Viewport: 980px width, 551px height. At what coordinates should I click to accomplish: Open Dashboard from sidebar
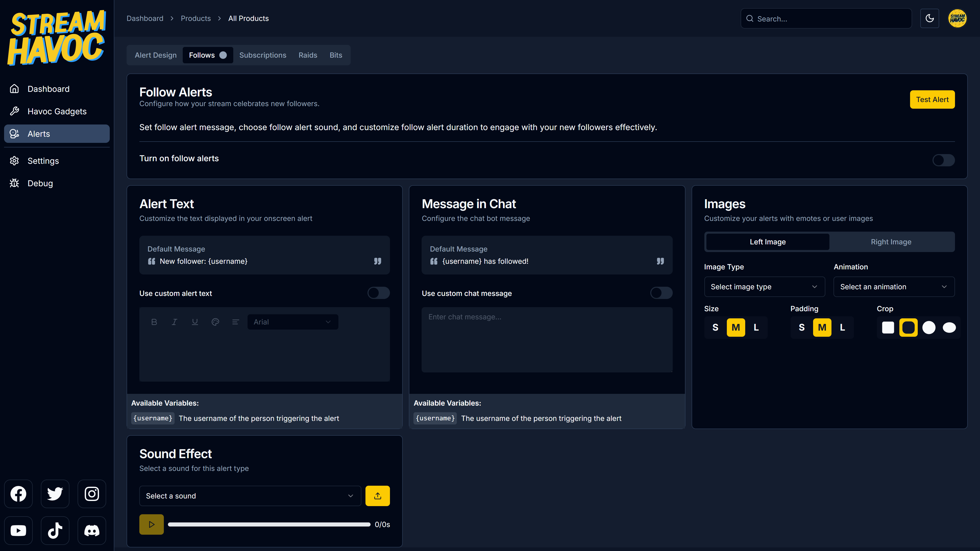[57, 89]
